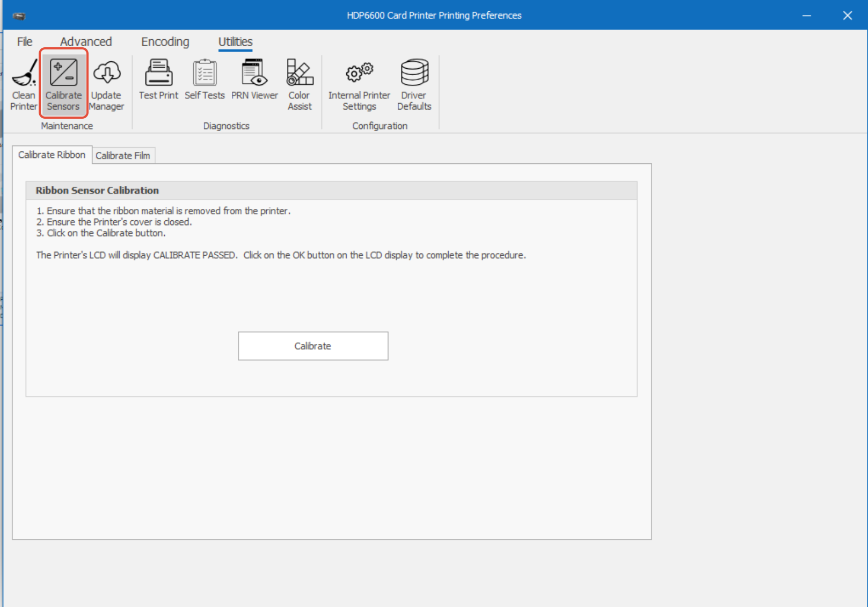Switch to the Advanced tab
Viewport: 868px width, 607px height.
coord(86,42)
